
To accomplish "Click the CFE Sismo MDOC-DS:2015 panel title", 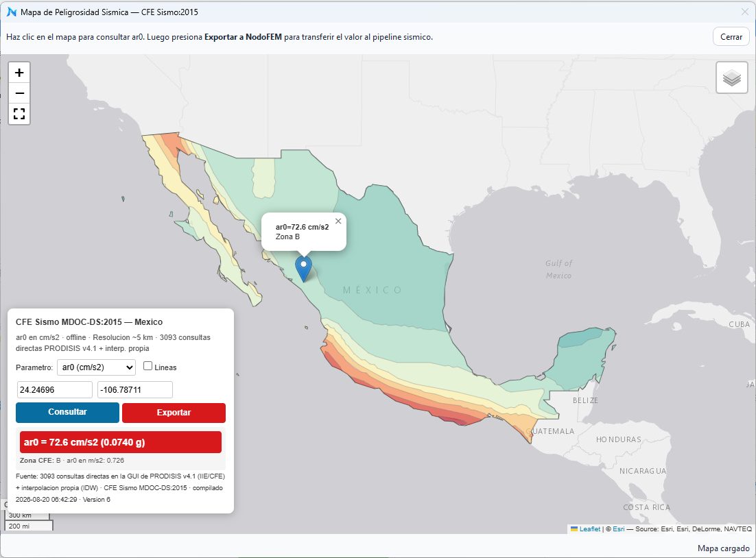I will [x=89, y=322].
